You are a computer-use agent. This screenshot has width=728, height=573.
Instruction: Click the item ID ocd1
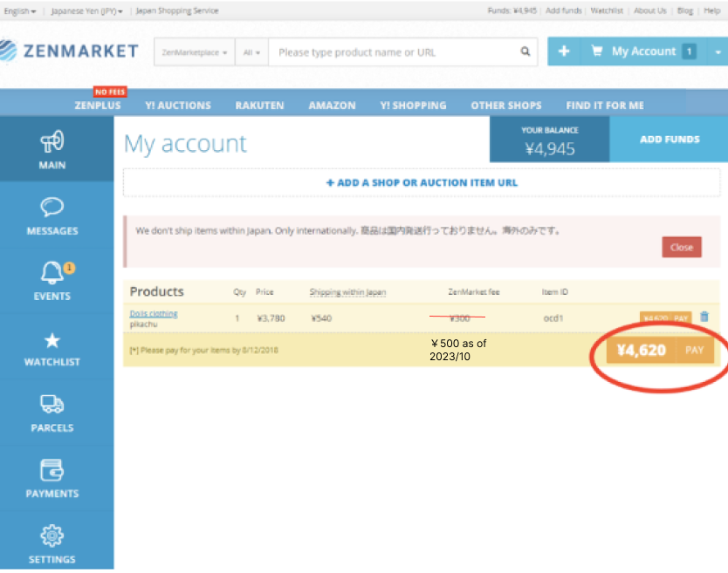click(553, 318)
